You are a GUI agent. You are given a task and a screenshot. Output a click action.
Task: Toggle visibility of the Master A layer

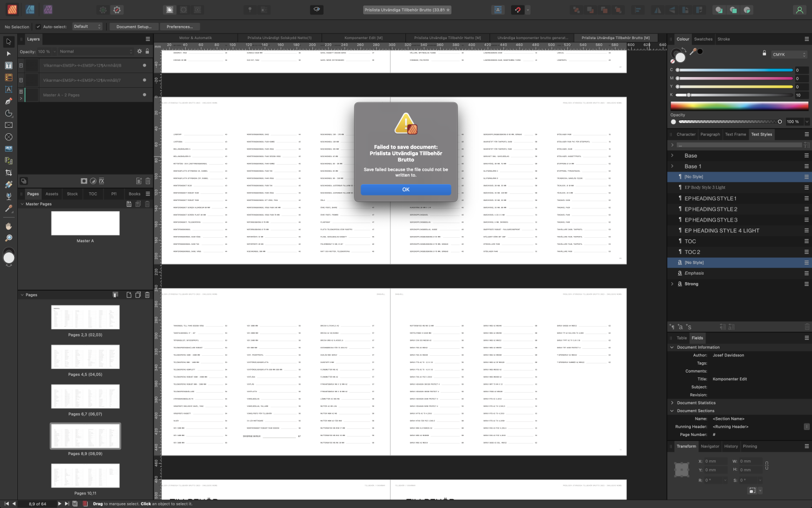click(144, 95)
